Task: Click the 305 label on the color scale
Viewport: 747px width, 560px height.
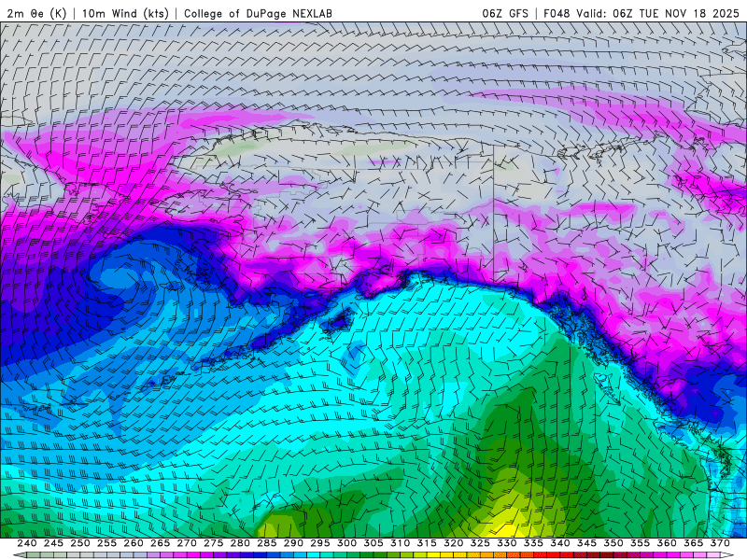Action: pyautogui.click(x=373, y=543)
